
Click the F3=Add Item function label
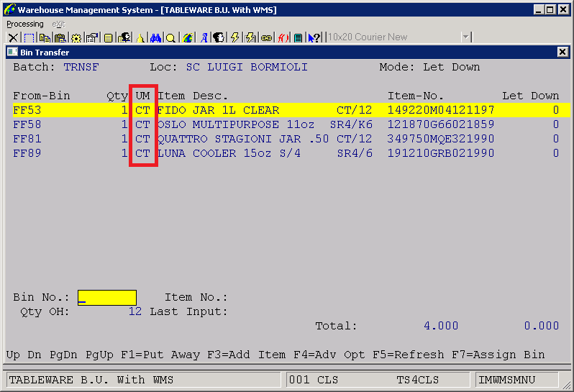coord(247,355)
